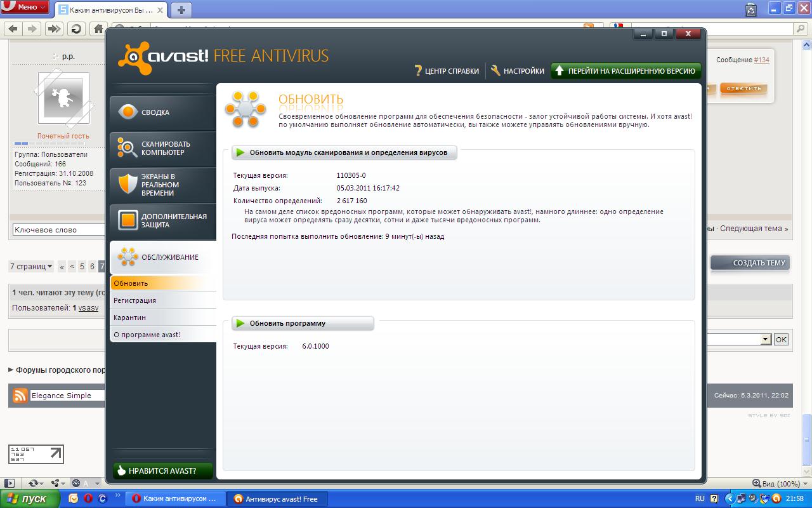
Task: Open Настройки settings
Action: pos(517,71)
